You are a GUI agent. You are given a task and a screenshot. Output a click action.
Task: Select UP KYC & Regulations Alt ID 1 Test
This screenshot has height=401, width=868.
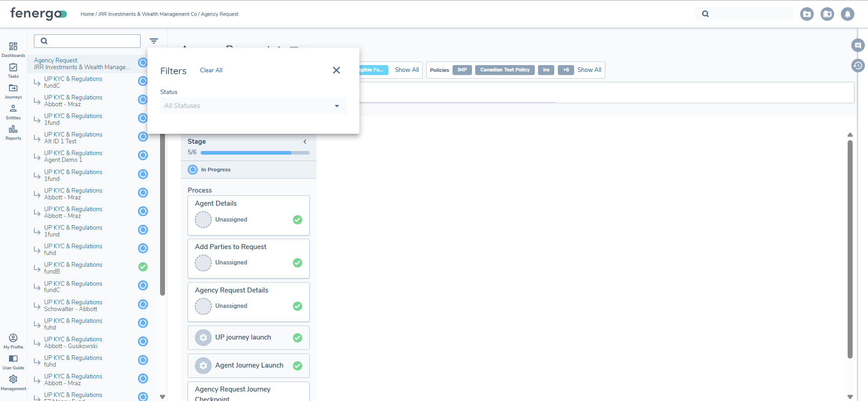(x=73, y=138)
